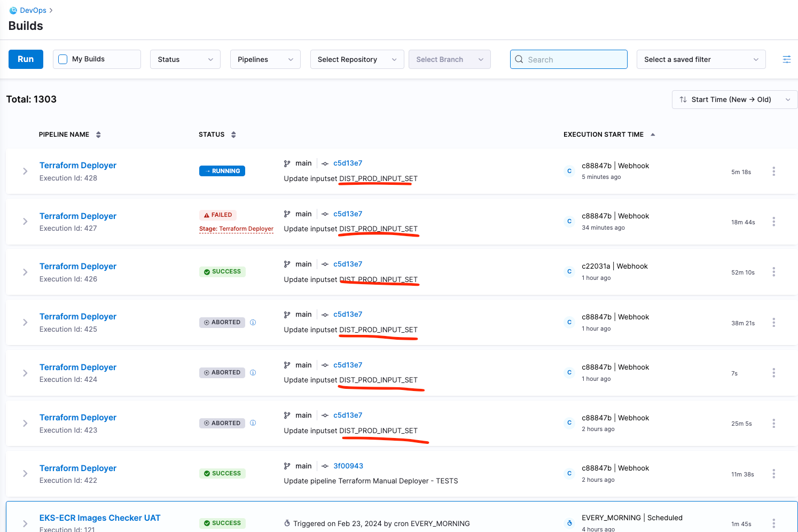Open Terraform Deployer execution 427 link
Image resolution: width=798 pixels, height=532 pixels.
pos(78,216)
